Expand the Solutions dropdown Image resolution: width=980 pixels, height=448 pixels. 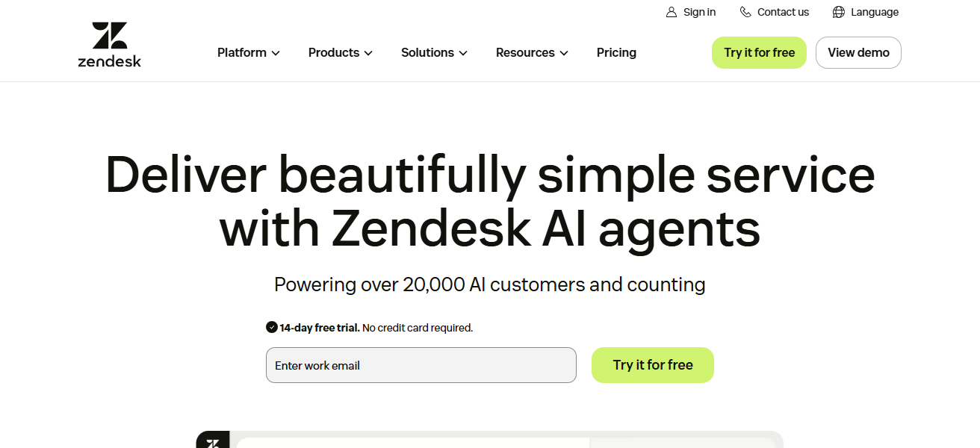point(434,52)
